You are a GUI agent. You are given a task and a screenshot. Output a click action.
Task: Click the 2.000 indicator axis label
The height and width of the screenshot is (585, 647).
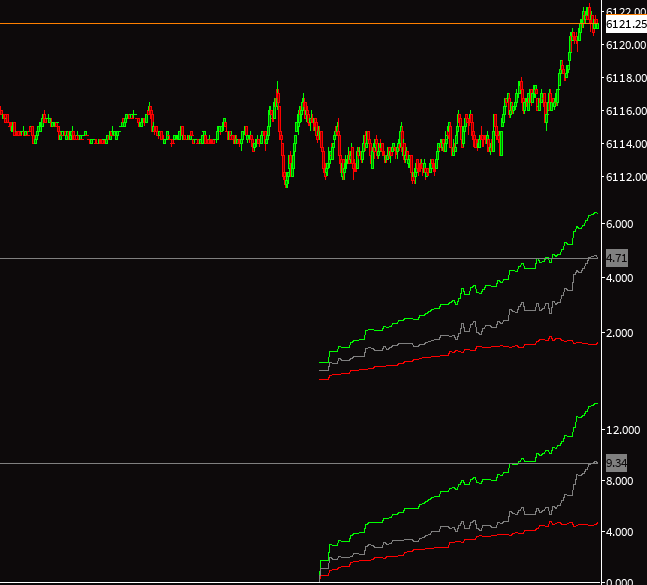(x=619, y=333)
